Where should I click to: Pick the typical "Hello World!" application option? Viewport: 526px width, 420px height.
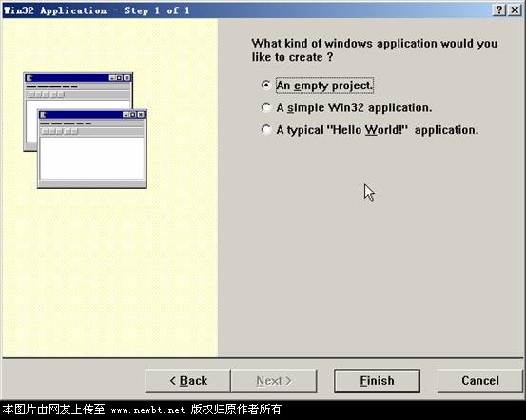265,130
